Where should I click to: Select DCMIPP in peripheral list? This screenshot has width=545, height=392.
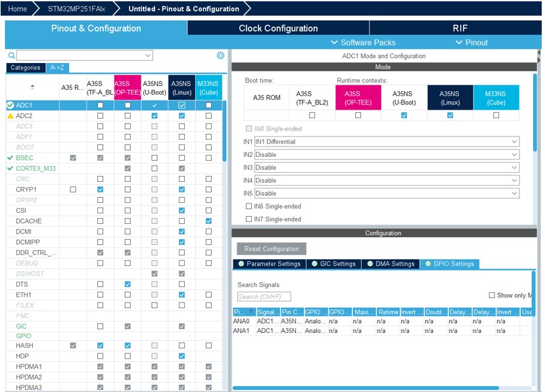point(28,242)
